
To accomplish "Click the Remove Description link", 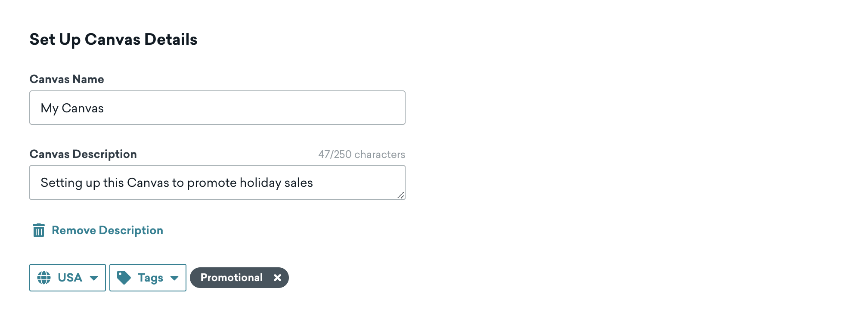I will pos(107,230).
